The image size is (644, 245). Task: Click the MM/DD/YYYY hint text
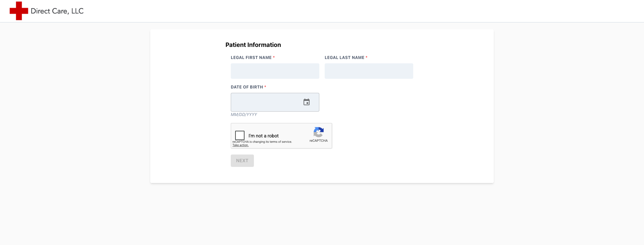(x=244, y=115)
